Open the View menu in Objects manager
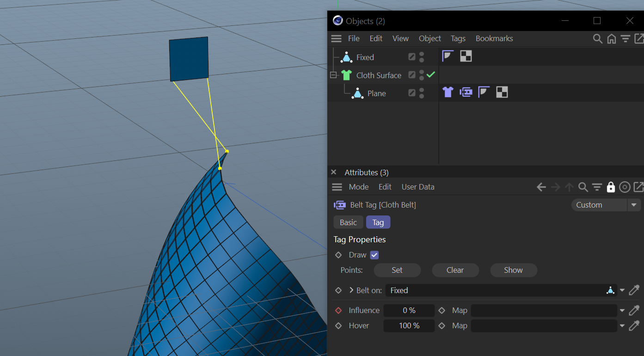 pos(400,38)
